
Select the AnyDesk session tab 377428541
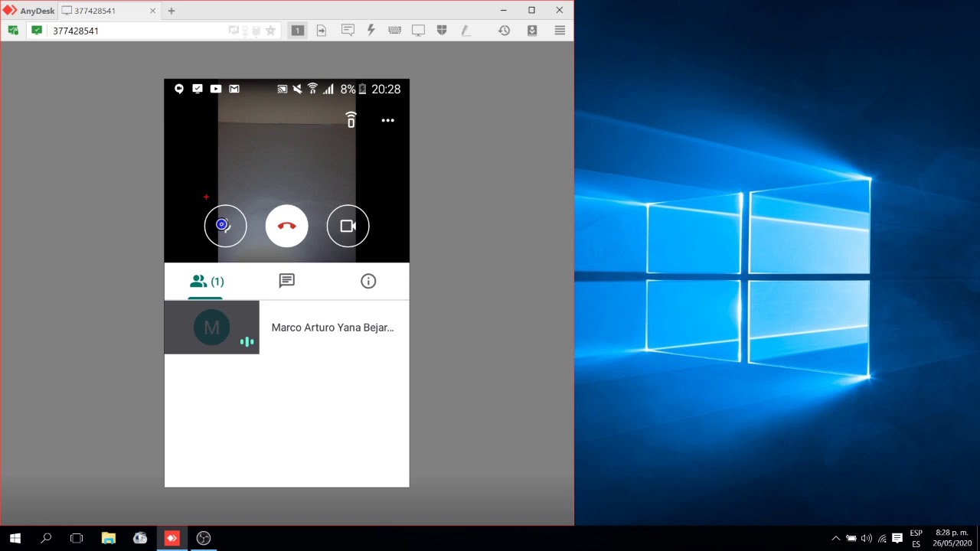coord(108,11)
